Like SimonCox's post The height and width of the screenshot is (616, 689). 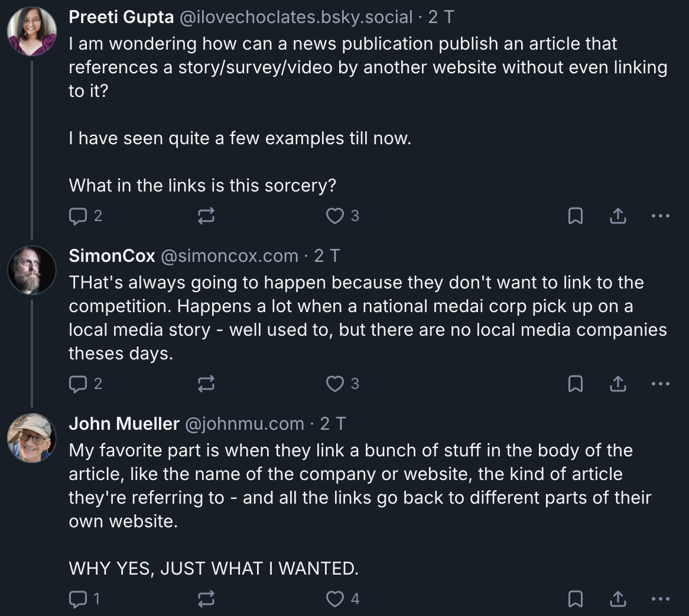[x=335, y=384]
